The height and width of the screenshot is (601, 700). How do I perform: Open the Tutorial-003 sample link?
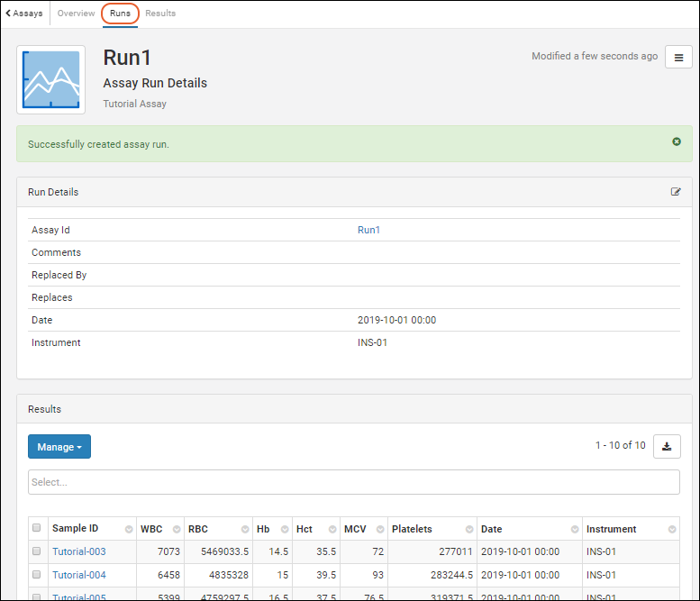[x=78, y=551]
